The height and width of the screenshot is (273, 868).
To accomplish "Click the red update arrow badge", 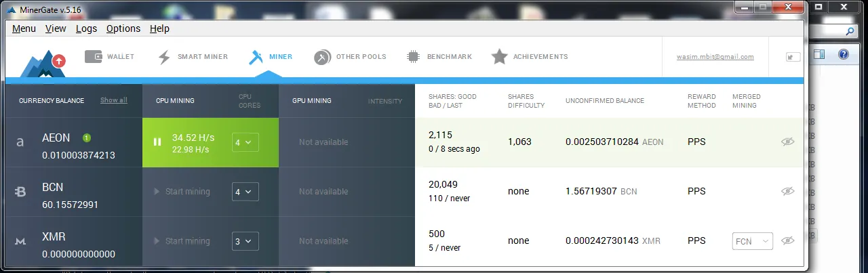I will pos(59,61).
